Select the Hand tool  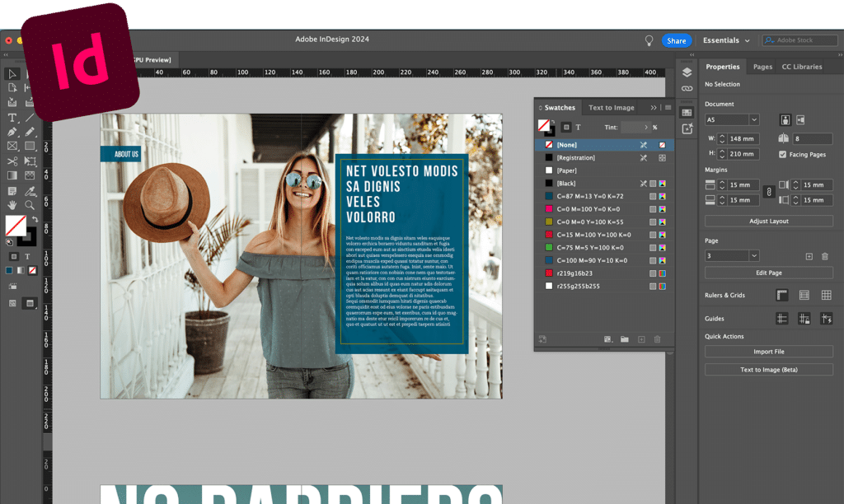(x=12, y=205)
